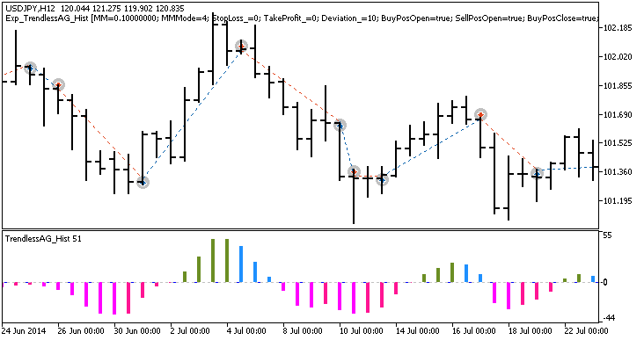Click the 0 indicator scale value

(x=605, y=282)
